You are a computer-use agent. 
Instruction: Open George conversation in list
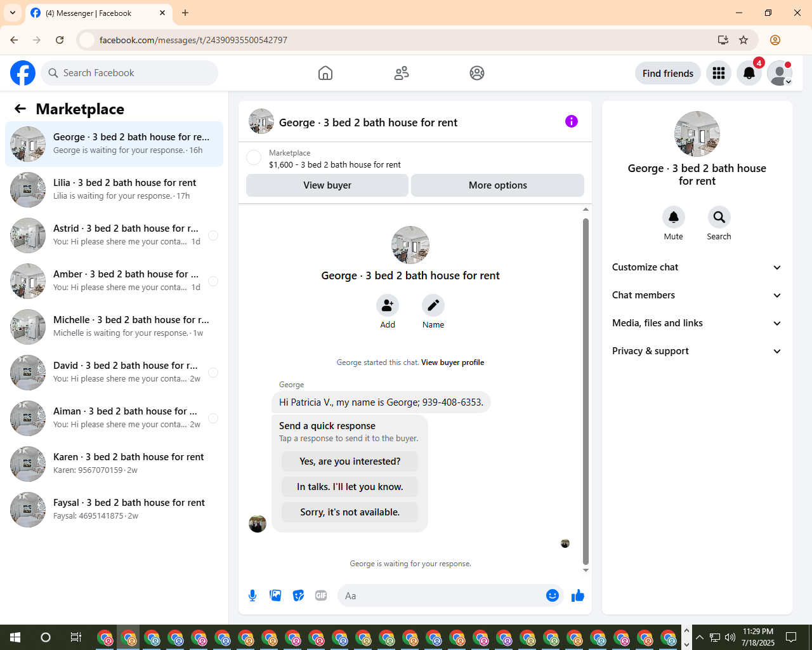tap(114, 144)
